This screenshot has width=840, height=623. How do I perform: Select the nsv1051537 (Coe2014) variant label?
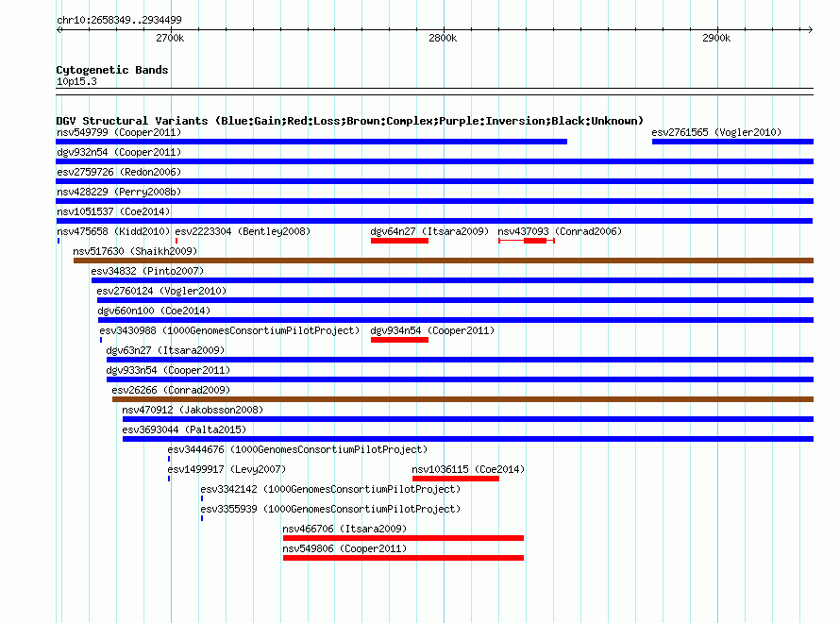pos(113,211)
